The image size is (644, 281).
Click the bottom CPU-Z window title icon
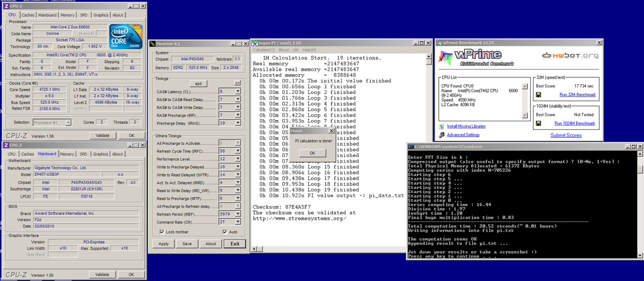tap(6, 145)
